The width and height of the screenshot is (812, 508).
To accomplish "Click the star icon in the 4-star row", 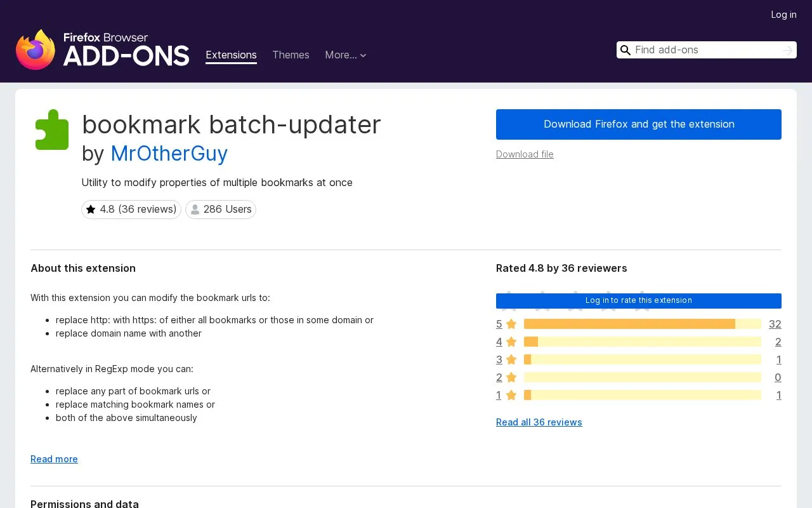I will 511,342.
